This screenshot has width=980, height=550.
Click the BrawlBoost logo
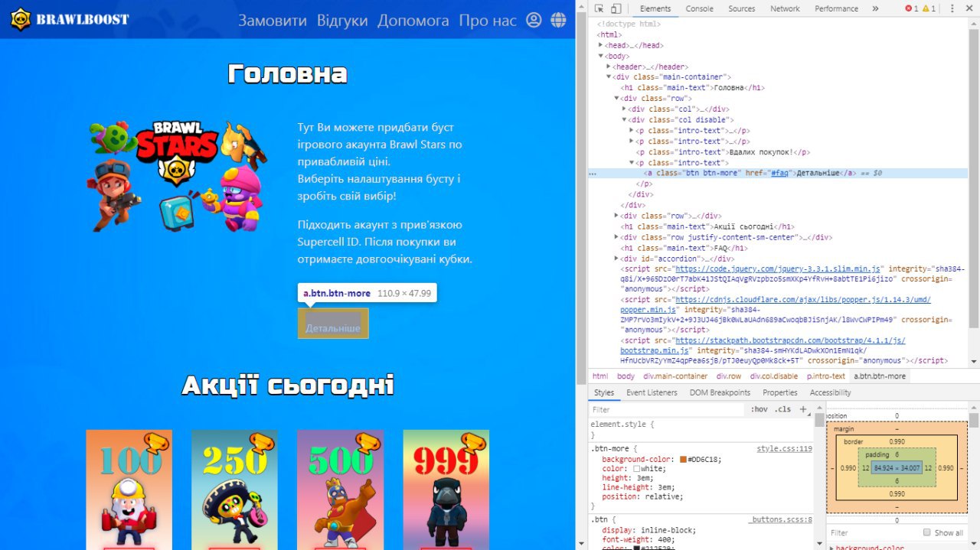[x=70, y=19]
